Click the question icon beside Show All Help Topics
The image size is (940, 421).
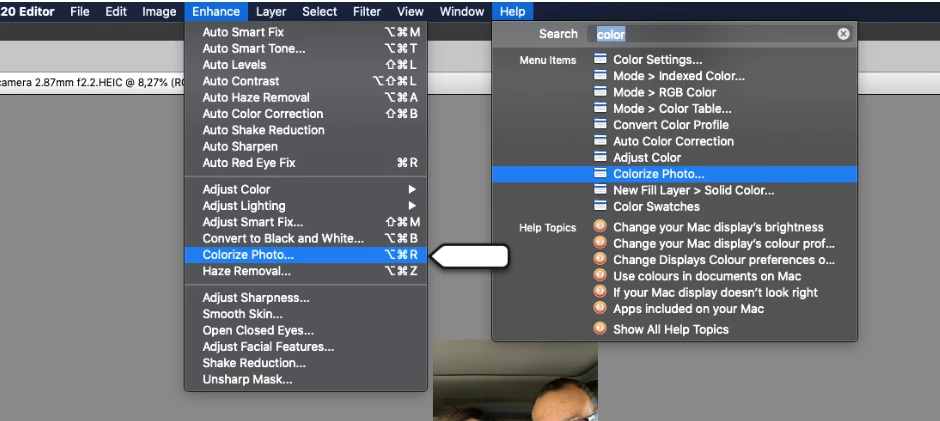coord(600,328)
